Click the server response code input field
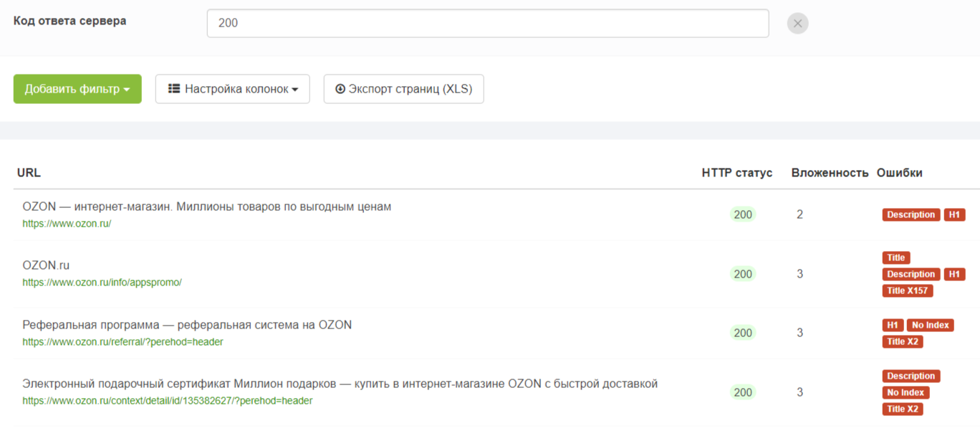980x431 pixels. tap(487, 23)
